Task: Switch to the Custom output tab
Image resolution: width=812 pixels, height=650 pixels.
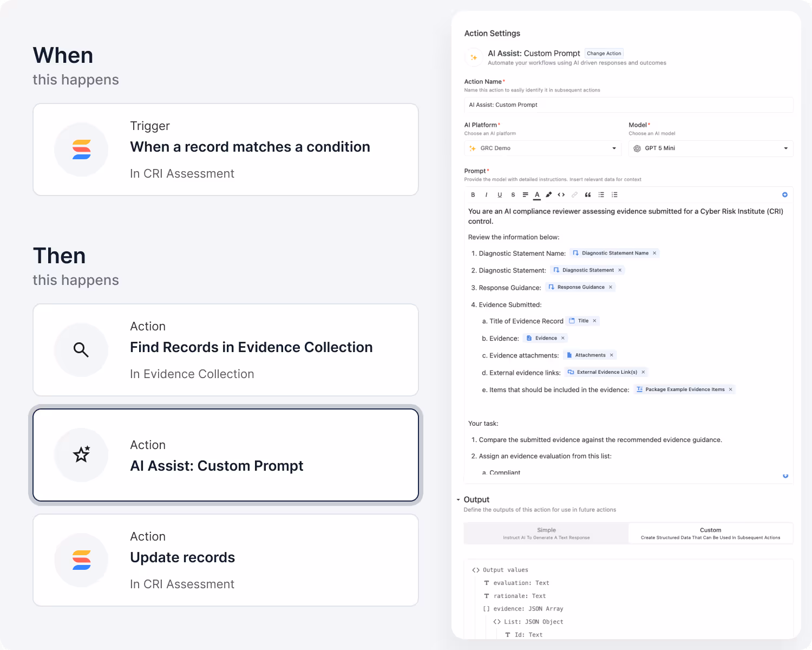Action: pyautogui.click(x=711, y=534)
